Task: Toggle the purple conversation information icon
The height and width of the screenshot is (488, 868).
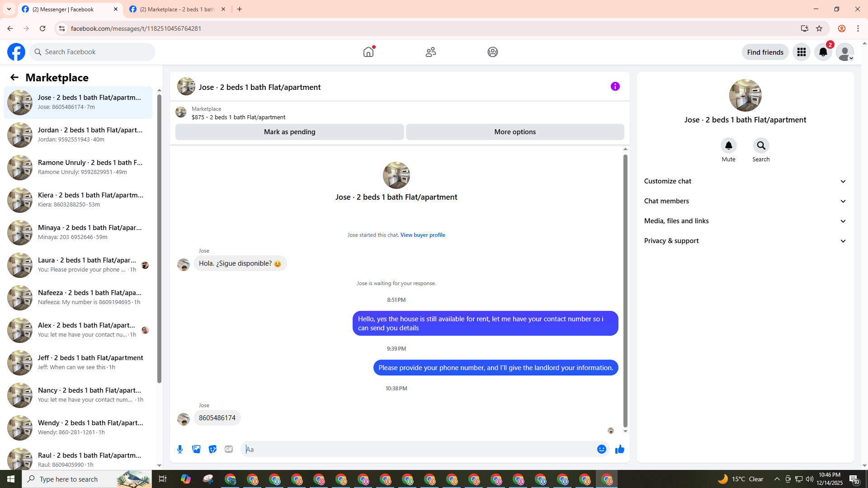Action: 615,86
